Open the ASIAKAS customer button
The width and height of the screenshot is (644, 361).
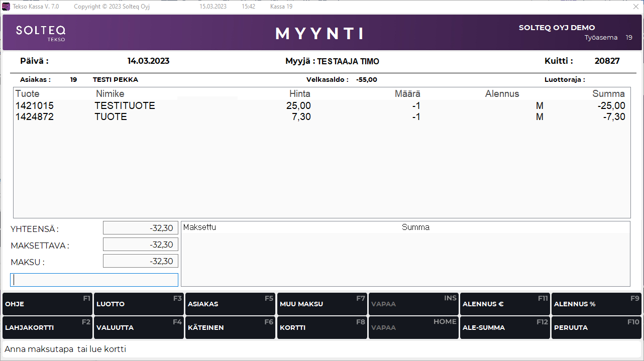(x=230, y=304)
